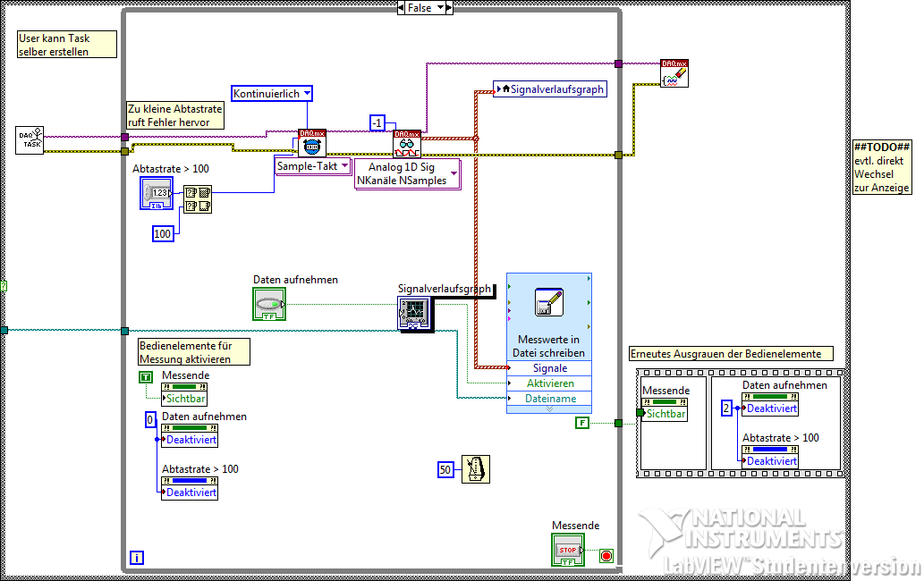Select Messende property node inside case structure

pyautogui.click(x=184, y=394)
